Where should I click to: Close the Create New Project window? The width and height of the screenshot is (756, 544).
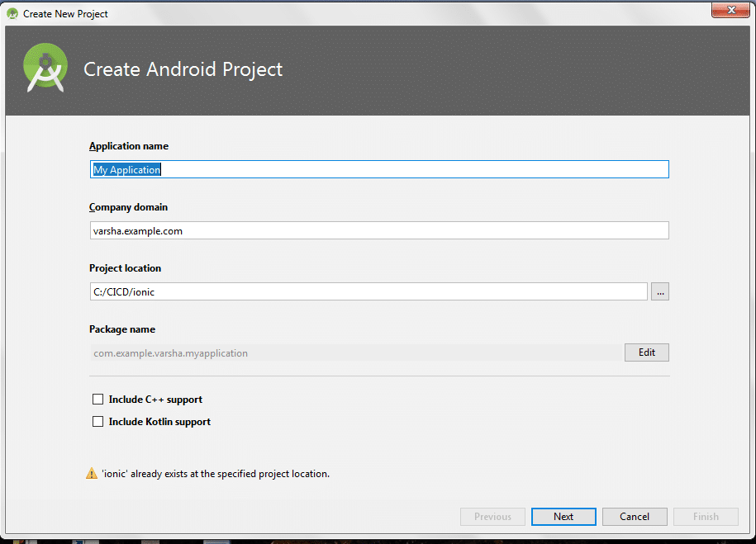point(730,11)
